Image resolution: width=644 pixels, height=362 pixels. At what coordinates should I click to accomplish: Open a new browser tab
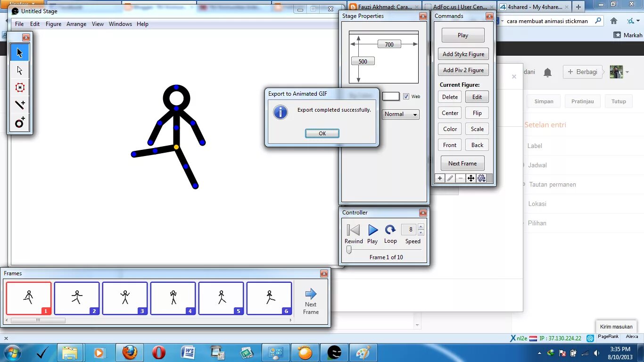pos(578,7)
